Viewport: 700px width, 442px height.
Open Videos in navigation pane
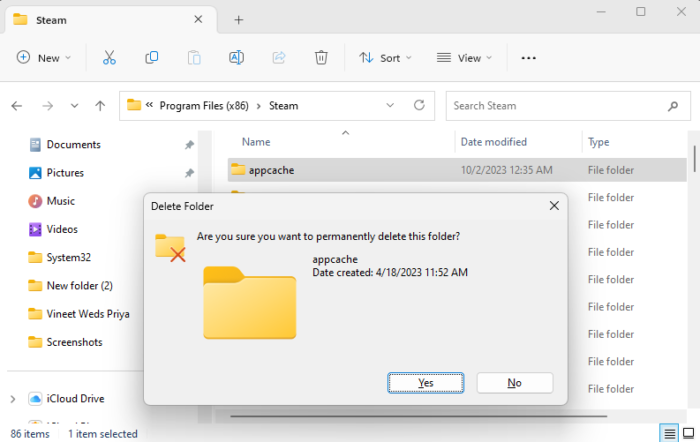(x=62, y=229)
